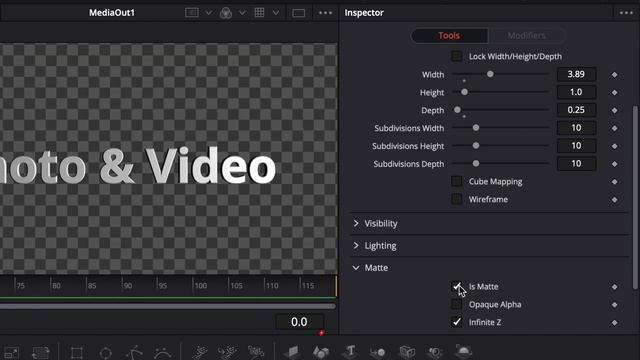
Task: Add keyframe for Subdivisions Depth
Action: tap(614, 164)
